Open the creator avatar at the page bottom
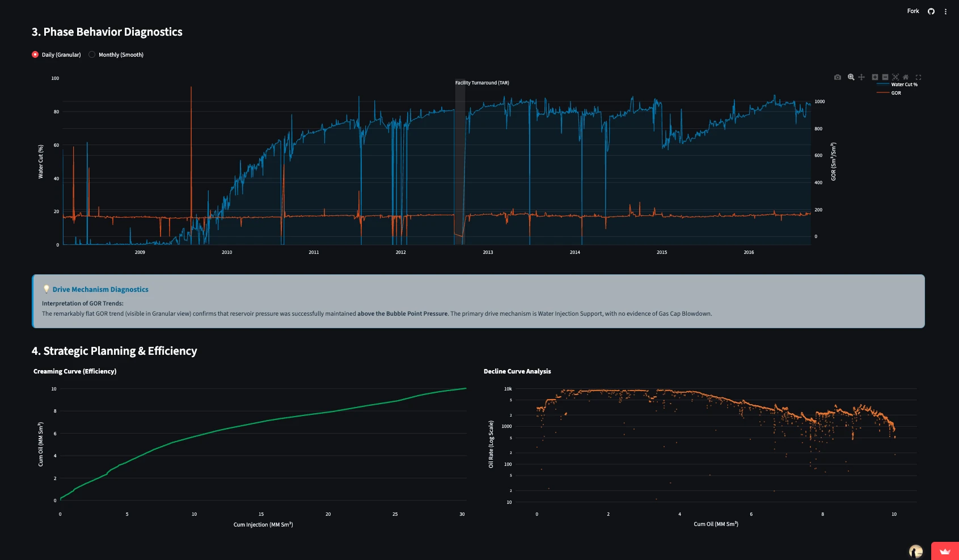Screen dimensions: 959x560 click(x=915, y=551)
